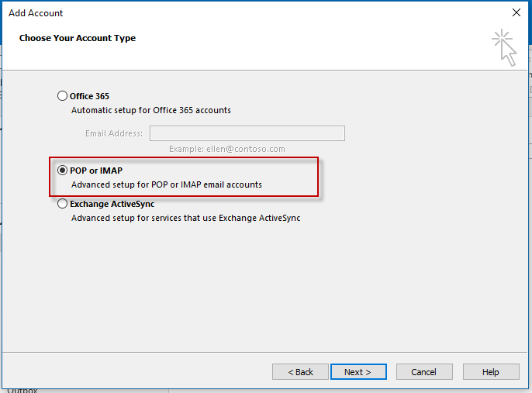This screenshot has height=393, width=532.
Task: Go back with the Back button
Action: point(300,372)
